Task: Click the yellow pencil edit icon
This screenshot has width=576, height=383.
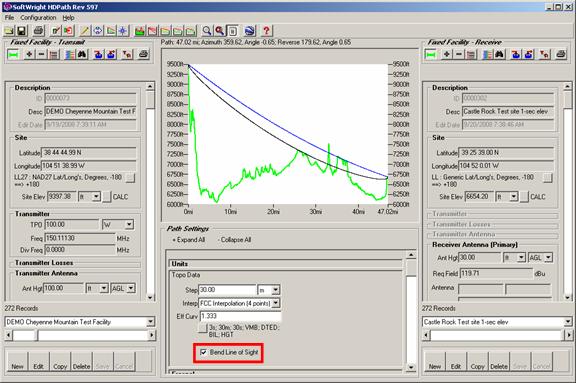Action: pyautogui.click(x=85, y=31)
